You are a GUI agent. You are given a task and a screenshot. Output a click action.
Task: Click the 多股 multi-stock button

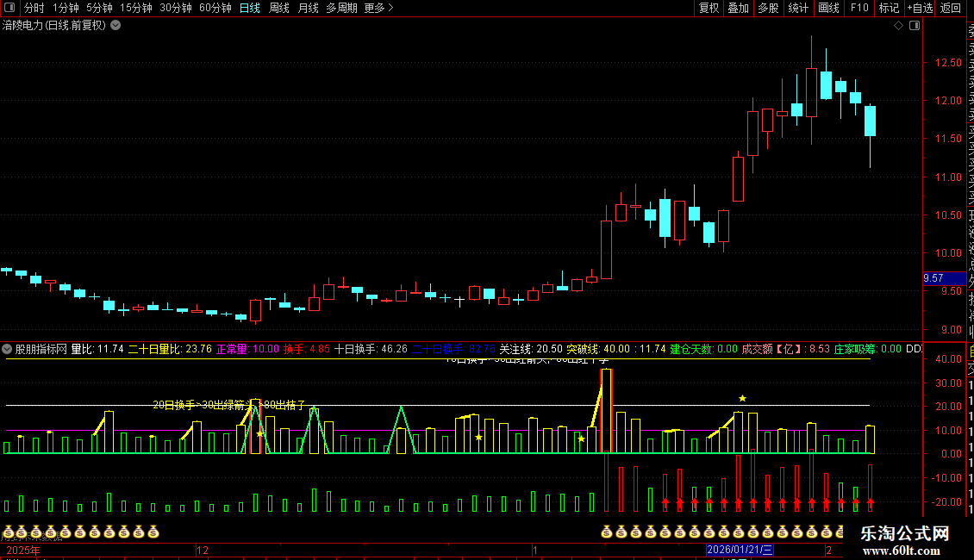click(768, 8)
